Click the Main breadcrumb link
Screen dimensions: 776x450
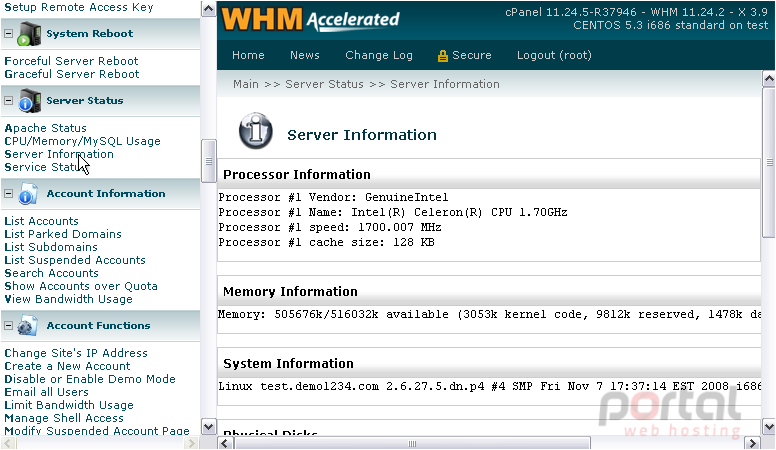tap(246, 84)
